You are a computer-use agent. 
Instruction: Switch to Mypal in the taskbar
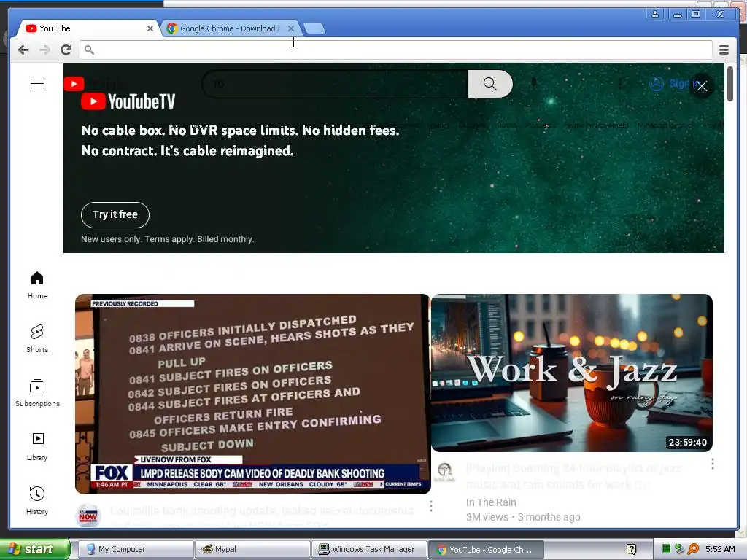click(252, 549)
